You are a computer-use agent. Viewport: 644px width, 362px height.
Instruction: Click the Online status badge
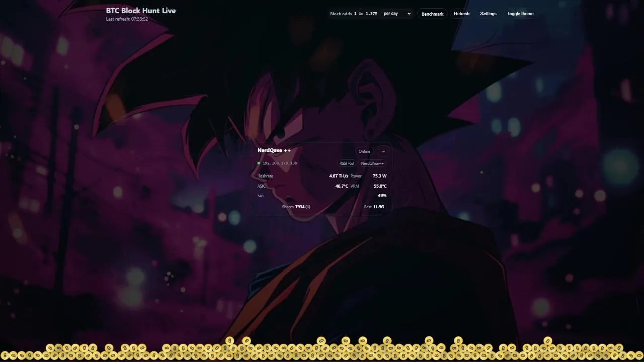(x=364, y=151)
